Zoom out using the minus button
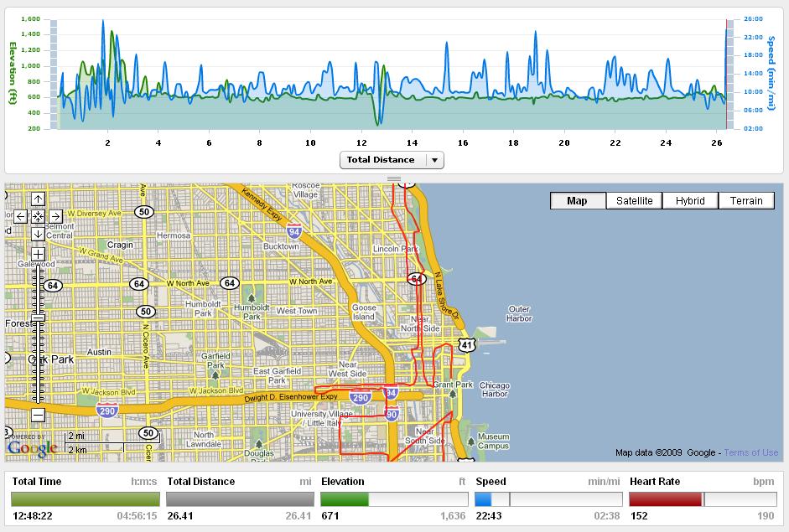The image size is (789, 532). pyautogui.click(x=38, y=415)
